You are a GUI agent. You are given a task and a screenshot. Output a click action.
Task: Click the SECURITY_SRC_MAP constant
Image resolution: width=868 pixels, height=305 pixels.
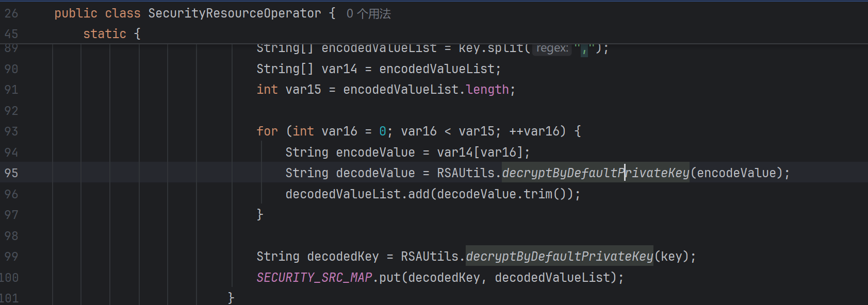[314, 278]
